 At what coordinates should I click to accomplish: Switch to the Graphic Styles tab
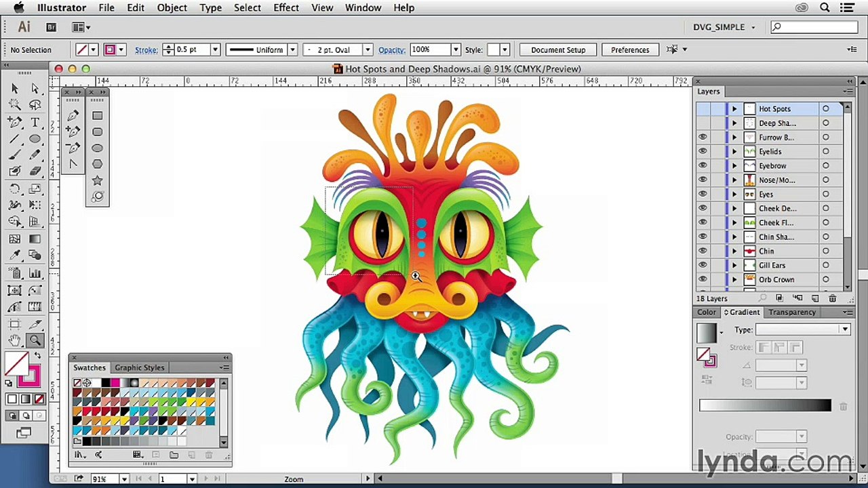point(139,367)
